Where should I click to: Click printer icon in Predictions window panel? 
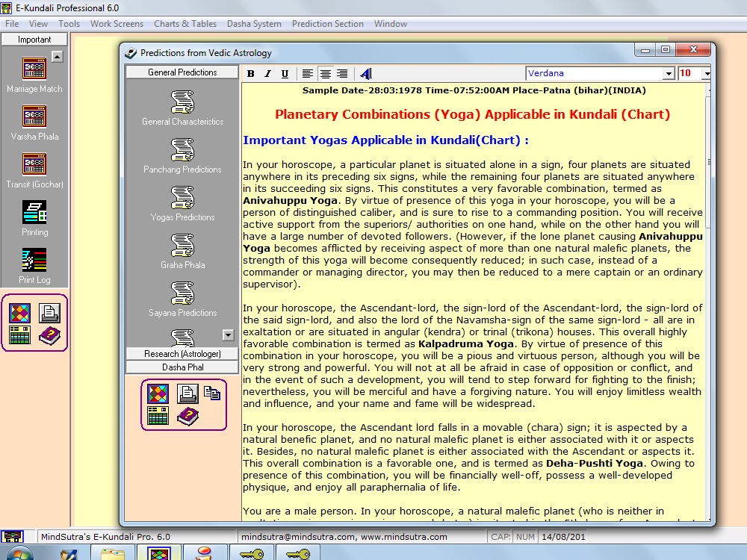click(x=187, y=393)
